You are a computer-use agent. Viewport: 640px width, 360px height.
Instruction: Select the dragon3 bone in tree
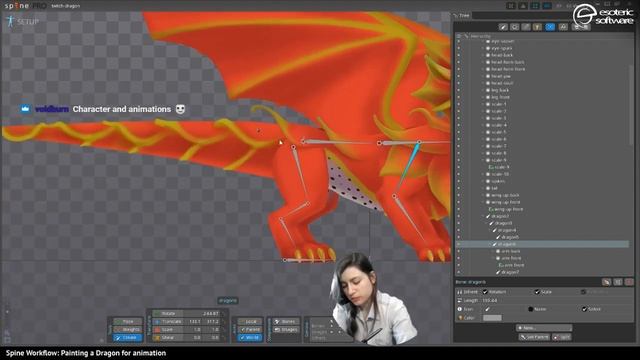pyautogui.click(x=503, y=223)
